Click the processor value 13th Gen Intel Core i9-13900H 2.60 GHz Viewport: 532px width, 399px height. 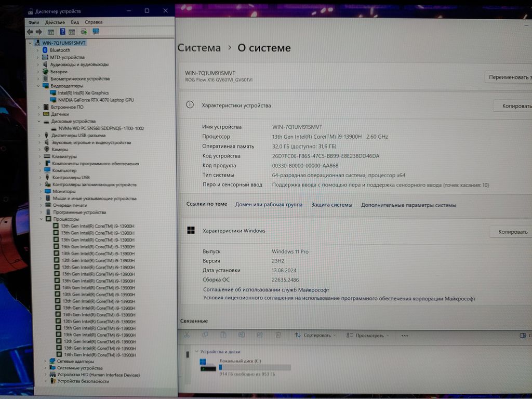point(330,137)
